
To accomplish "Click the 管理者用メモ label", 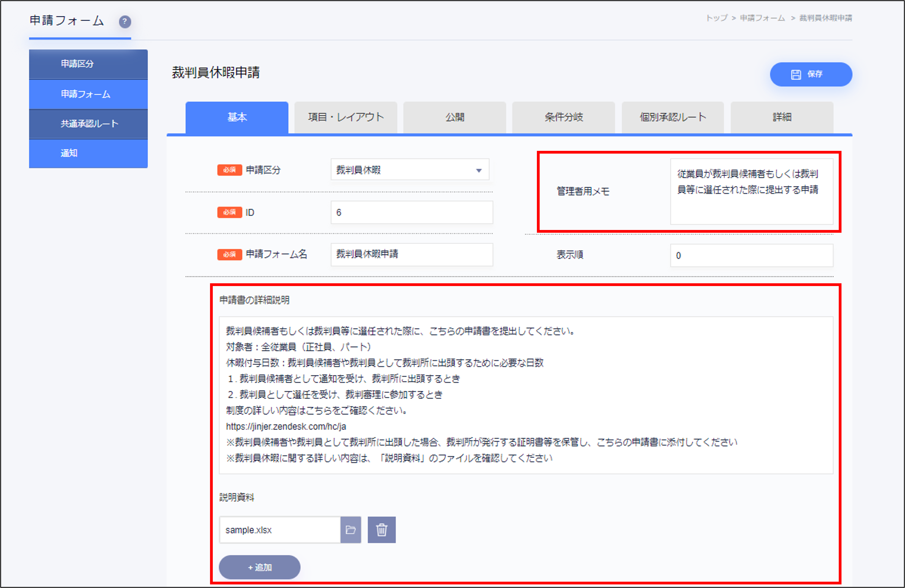I will 583,191.
